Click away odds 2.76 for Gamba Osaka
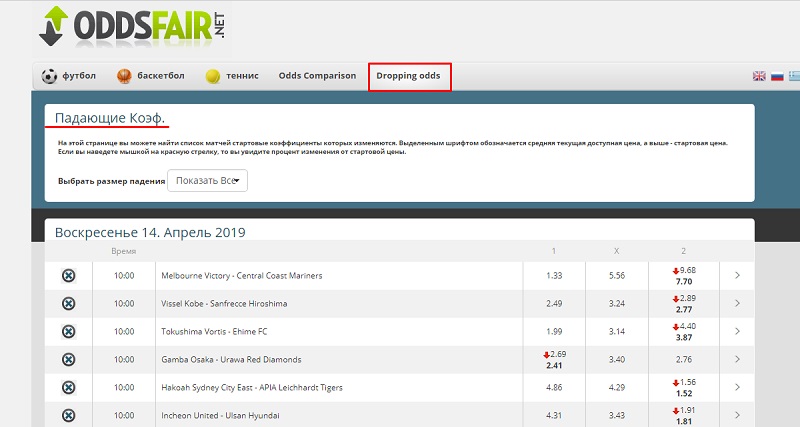Screen dimensions: 800x427 [684, 360]
